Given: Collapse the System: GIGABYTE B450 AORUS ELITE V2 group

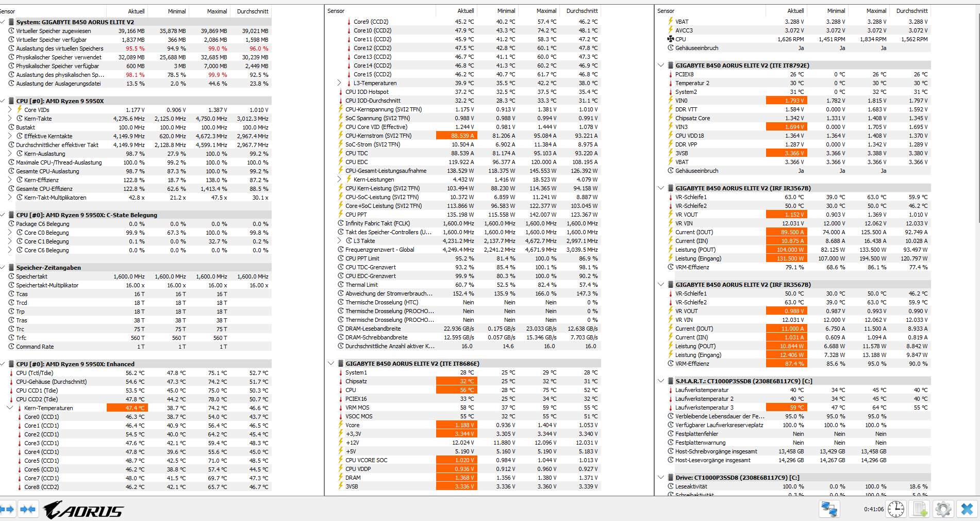Looking at the screenshot, I should pos(3,22).
